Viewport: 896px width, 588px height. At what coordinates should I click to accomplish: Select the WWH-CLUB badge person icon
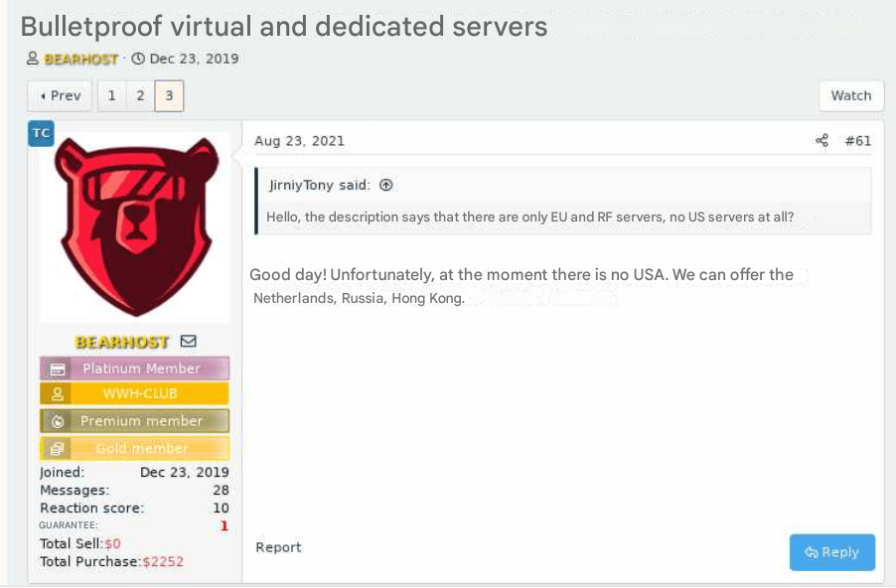tap(58, 393)
